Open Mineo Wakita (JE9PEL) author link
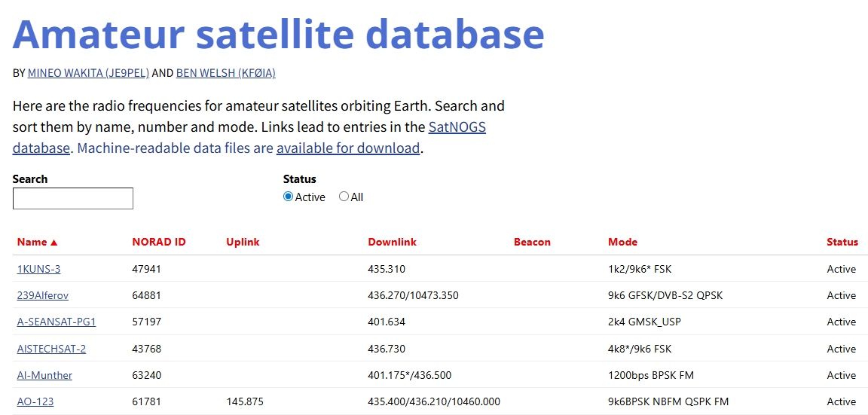 pyautogui.click(x=88, y=73)
